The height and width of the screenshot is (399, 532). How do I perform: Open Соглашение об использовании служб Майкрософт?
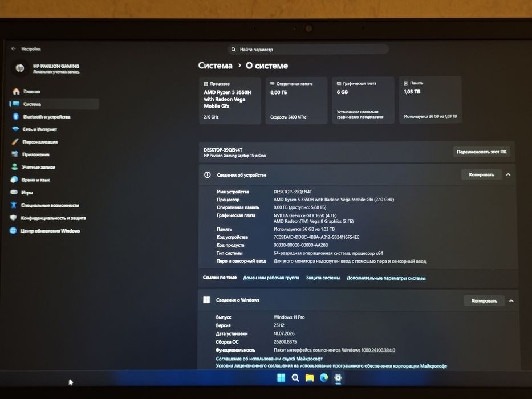click(269, 359)
